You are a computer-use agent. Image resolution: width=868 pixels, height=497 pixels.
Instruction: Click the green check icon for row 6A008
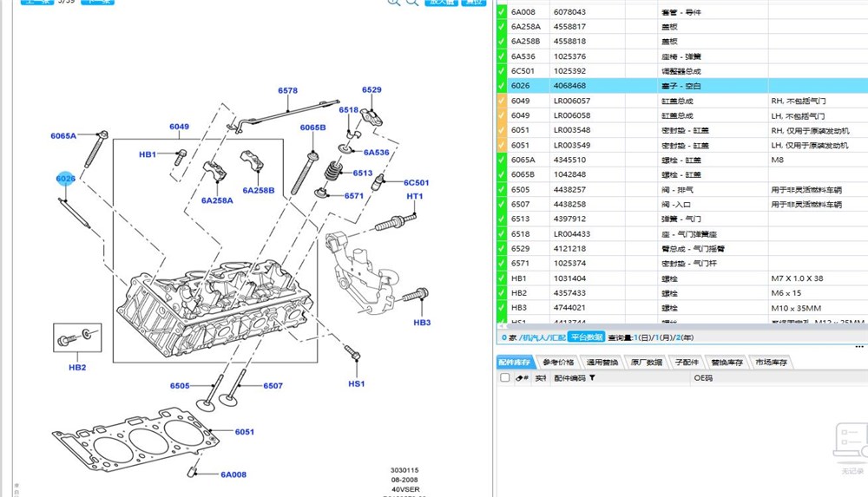[502, 11]
